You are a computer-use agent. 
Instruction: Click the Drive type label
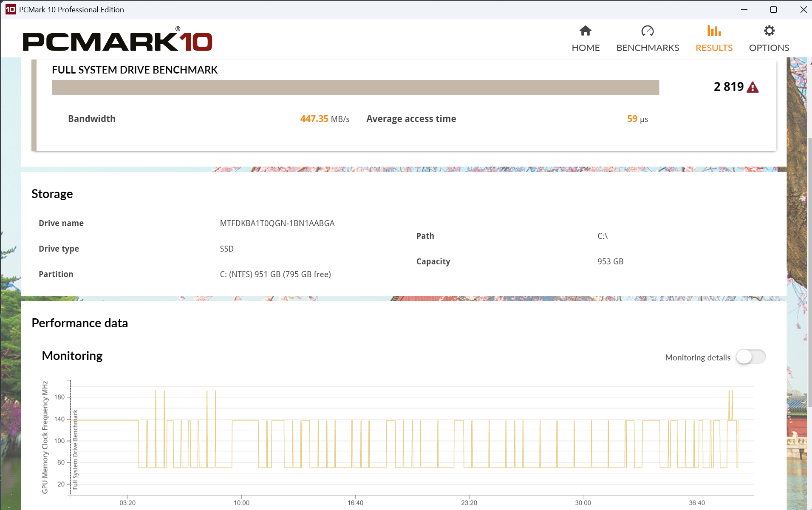pyautogui.click(x=59, y=249)
